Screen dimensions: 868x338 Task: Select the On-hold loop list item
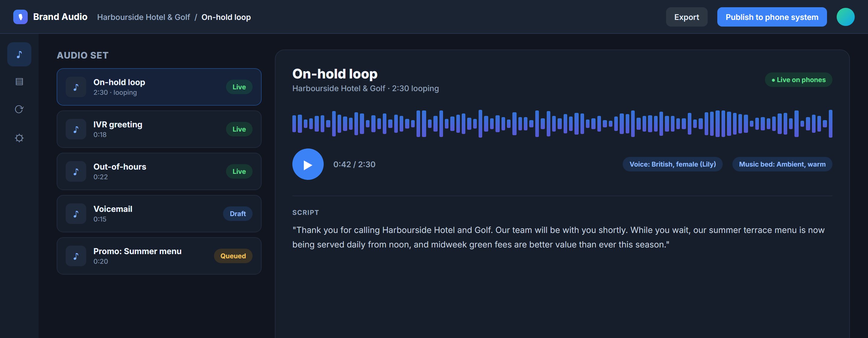[159, 87]
